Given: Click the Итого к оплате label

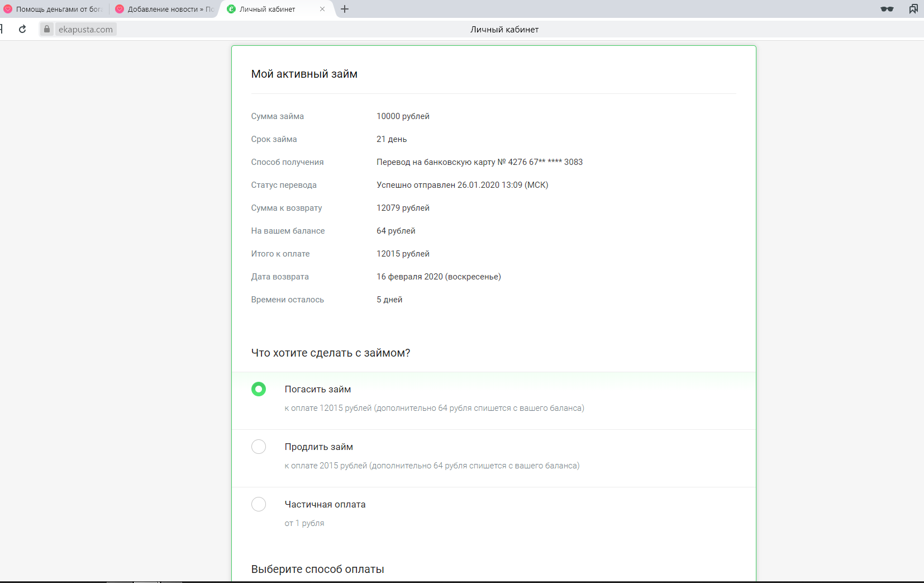Looking at the screenshot, I should tap(280, 254).
